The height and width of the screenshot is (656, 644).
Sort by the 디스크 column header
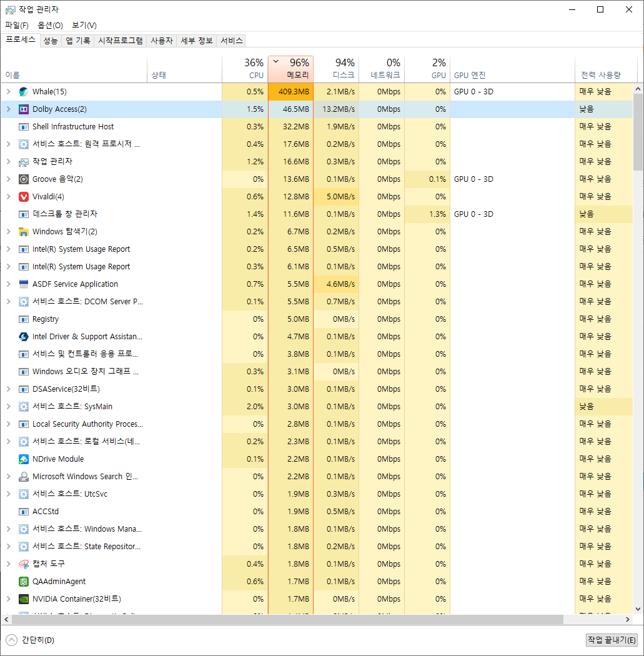[336, 69]
